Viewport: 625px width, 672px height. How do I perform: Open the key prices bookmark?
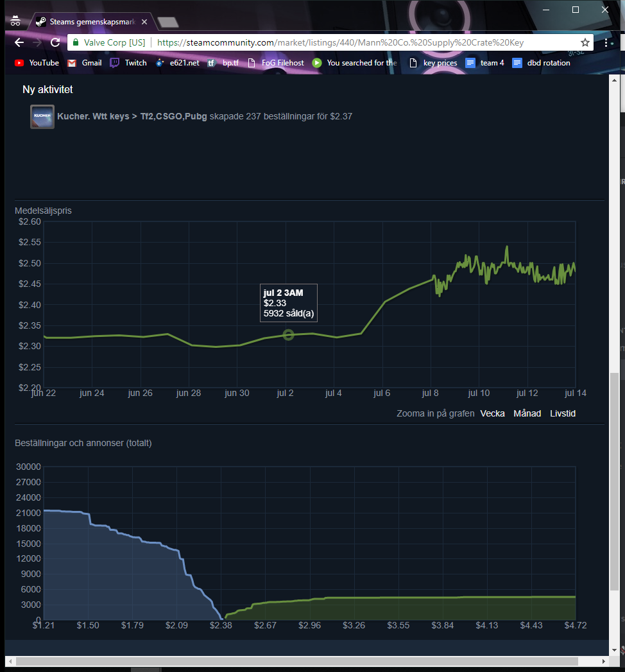click(x=433, y=63)
